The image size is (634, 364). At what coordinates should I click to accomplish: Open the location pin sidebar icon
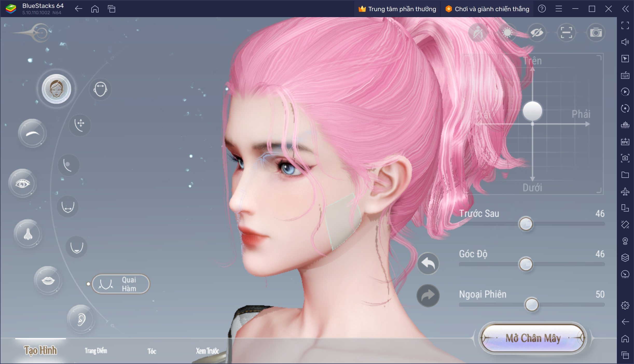click(x=625, y=241)
